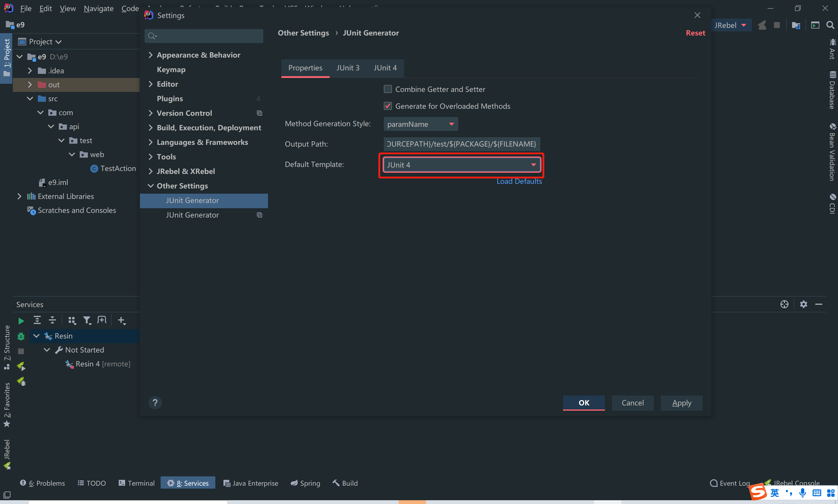Screen dimensions: 838x504
Task: Open the Sogou input method S icon
Action: coord(758,491)
